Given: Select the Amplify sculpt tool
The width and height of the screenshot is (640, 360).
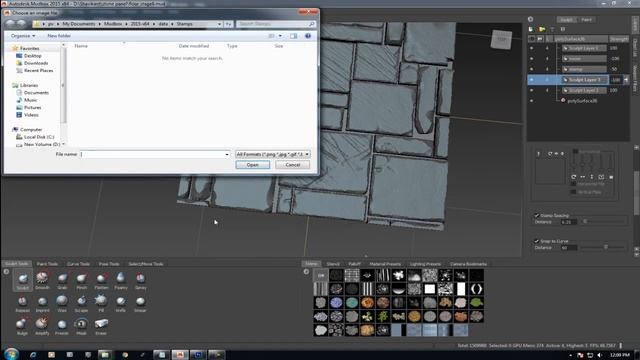Looking at the screenshot, I should pos(42,326).
